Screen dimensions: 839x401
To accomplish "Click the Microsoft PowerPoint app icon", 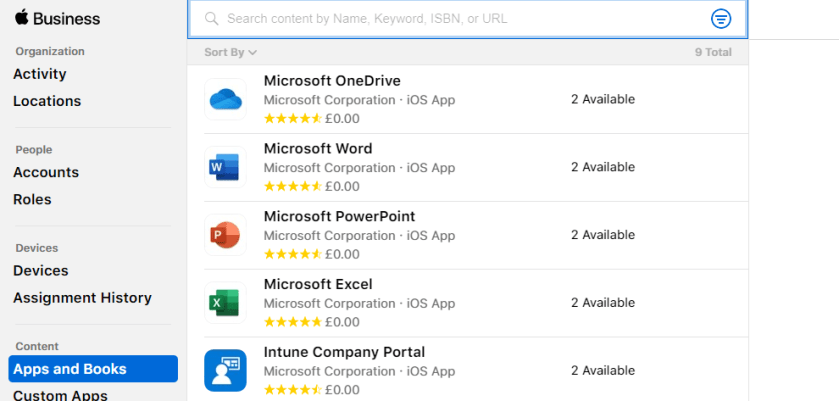I will 225,235.
